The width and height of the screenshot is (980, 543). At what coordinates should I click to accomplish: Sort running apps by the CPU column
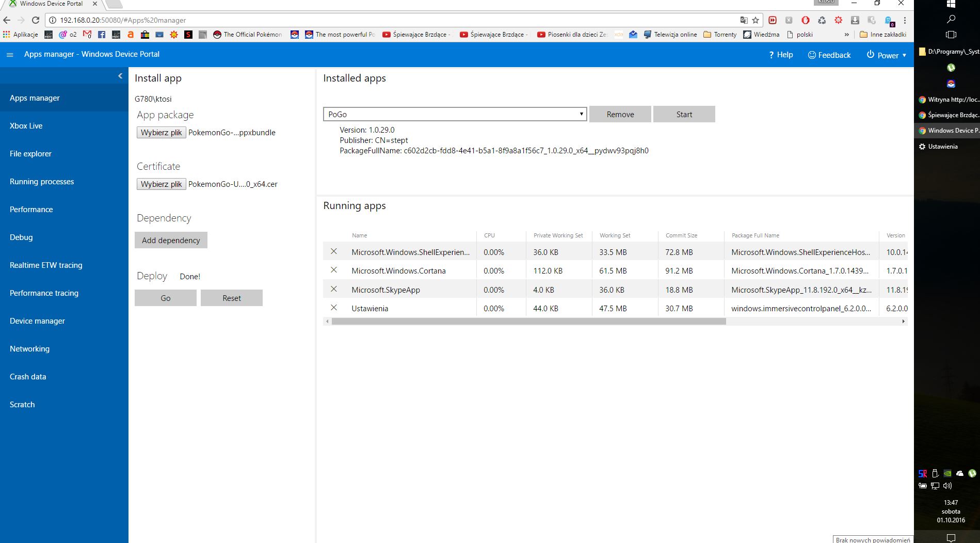[489, 235]
